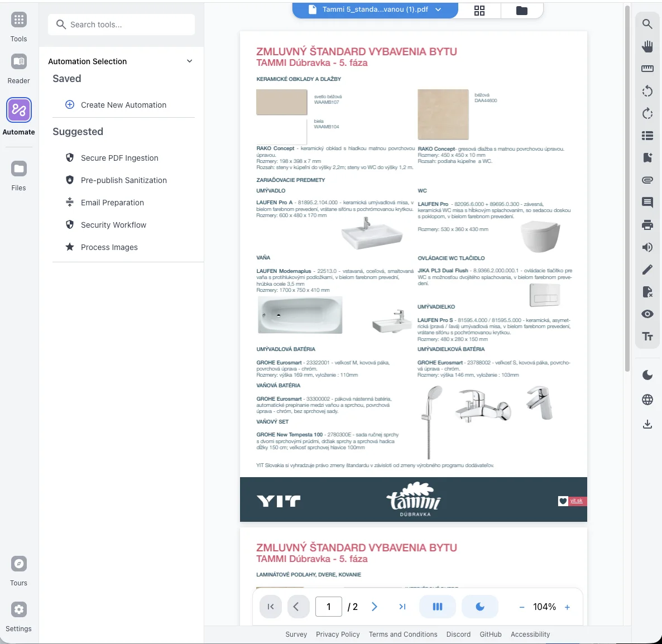Viewport: 662px width, 644px height.
Task: Open the Files sidebar section
Action: pyautogui.click(x=18, y=169)
